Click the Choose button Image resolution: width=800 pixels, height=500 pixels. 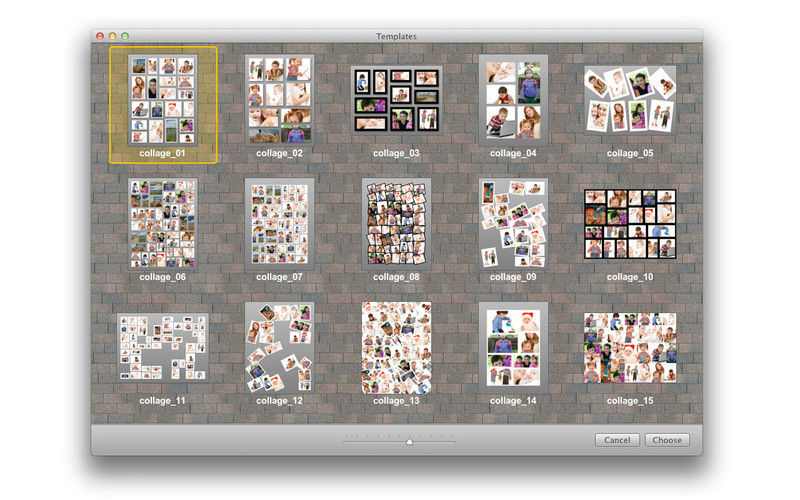[x=667, y=440]
